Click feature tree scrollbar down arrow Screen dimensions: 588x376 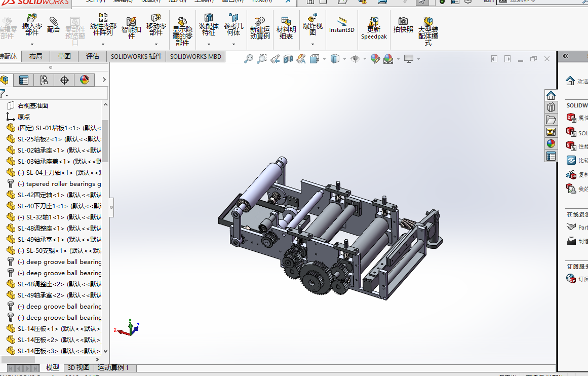105,351
